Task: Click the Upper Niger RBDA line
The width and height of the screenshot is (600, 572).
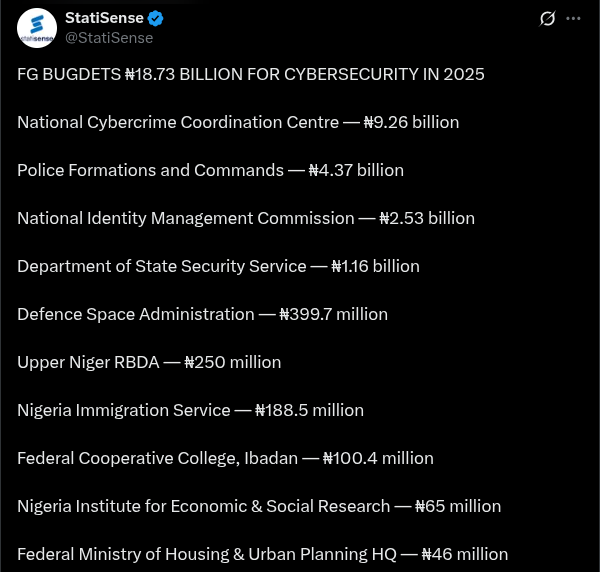Action: (149, 362)
